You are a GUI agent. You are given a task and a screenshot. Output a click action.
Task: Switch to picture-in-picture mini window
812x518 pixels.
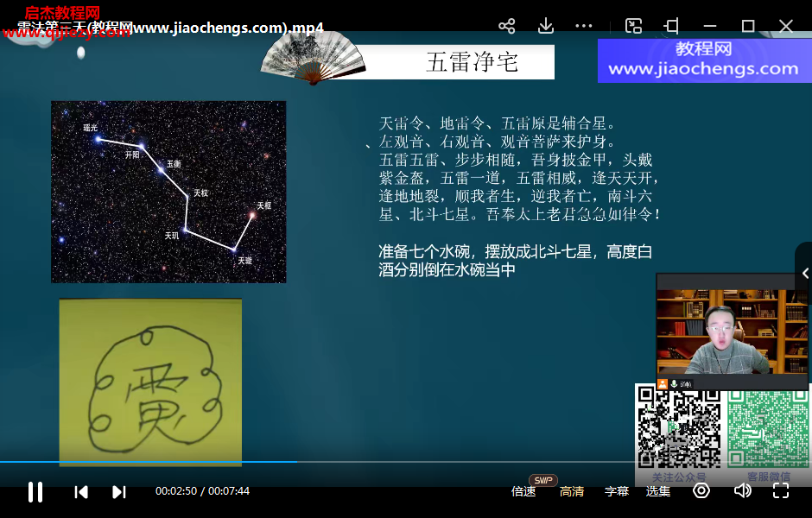[633, 26]
